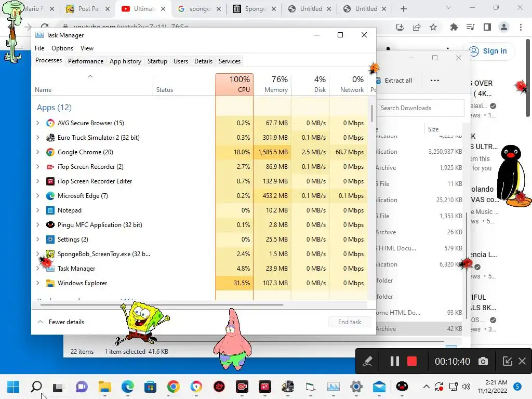Open the Chrome share page icon
This screenshot has width=532, height=399.
tap(417, 27)
